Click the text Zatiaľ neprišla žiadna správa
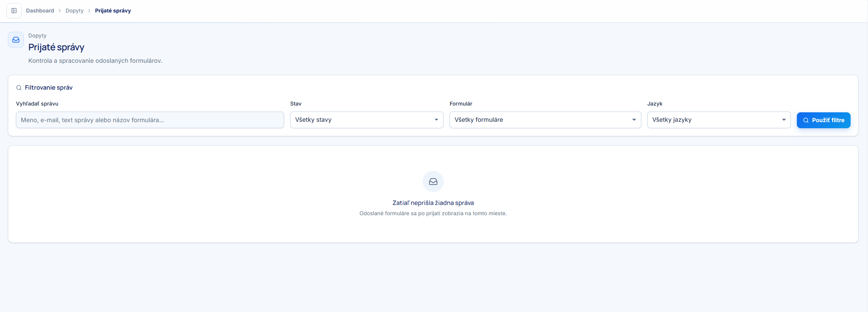Viewport: 868px width, 312px height. tap(433, 203)
